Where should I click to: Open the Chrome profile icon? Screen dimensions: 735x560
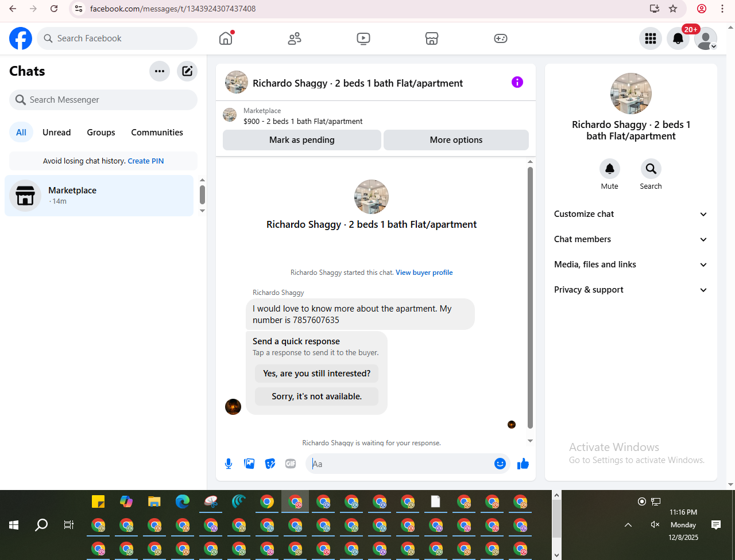[702, 9]
